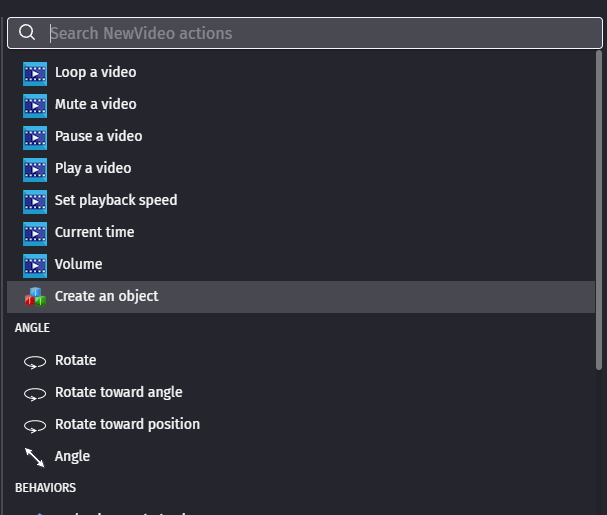The image size is (607, 515).
Task: Click the circular arrow icon beside Rotate
Action: 35,361
